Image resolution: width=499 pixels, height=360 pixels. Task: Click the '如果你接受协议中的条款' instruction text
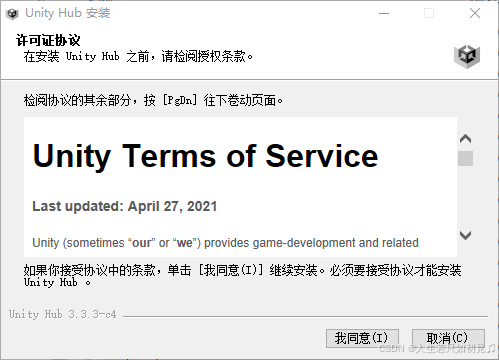242,275
